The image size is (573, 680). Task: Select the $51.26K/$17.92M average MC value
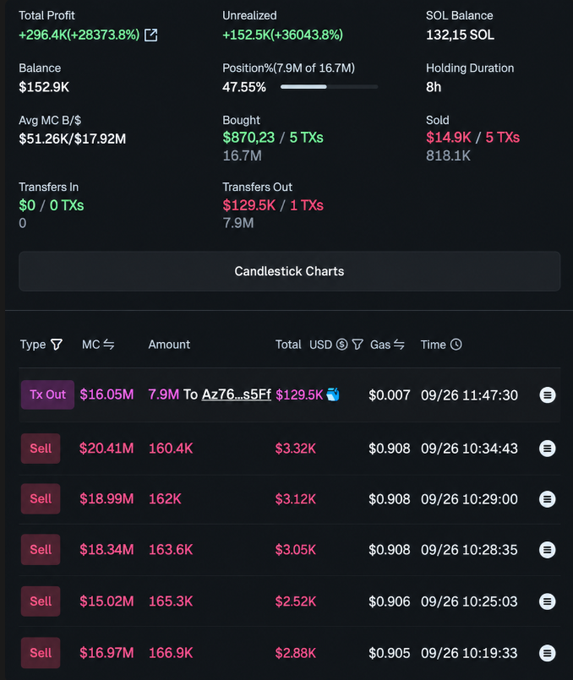(72, 139)
